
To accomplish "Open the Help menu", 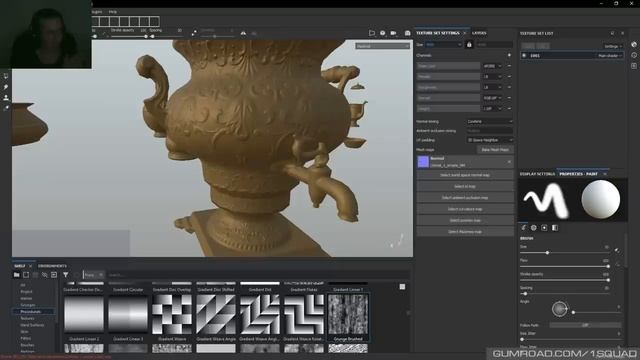I will pyautogui.click(x=113, y=12).
